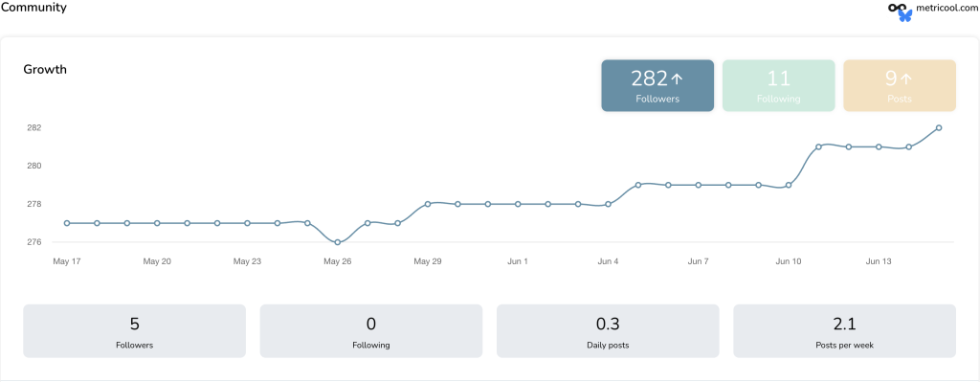Click the Jun 10 x-axis label

click(x=789, y=261)
